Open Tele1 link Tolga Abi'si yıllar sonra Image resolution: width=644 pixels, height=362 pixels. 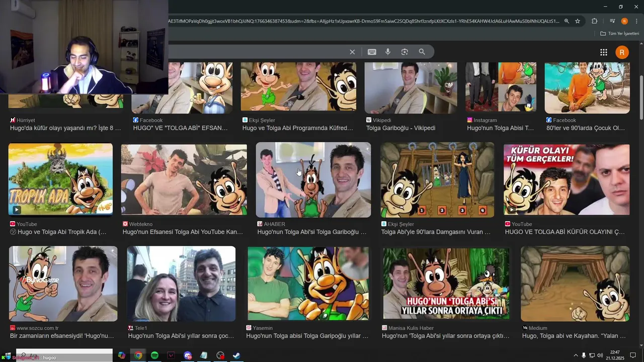tap(181, 336)
